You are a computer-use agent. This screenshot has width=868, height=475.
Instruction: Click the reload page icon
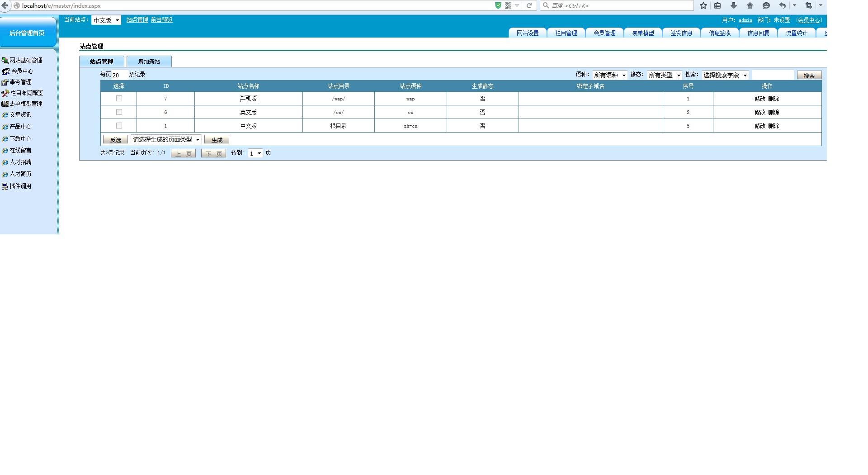tap(529, 5)
